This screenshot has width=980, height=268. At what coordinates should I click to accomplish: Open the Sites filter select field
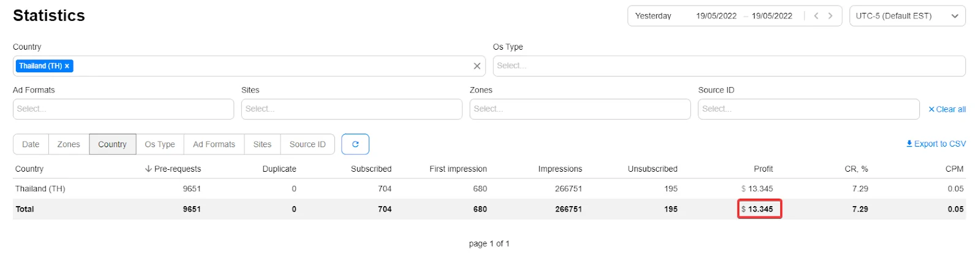352,109
